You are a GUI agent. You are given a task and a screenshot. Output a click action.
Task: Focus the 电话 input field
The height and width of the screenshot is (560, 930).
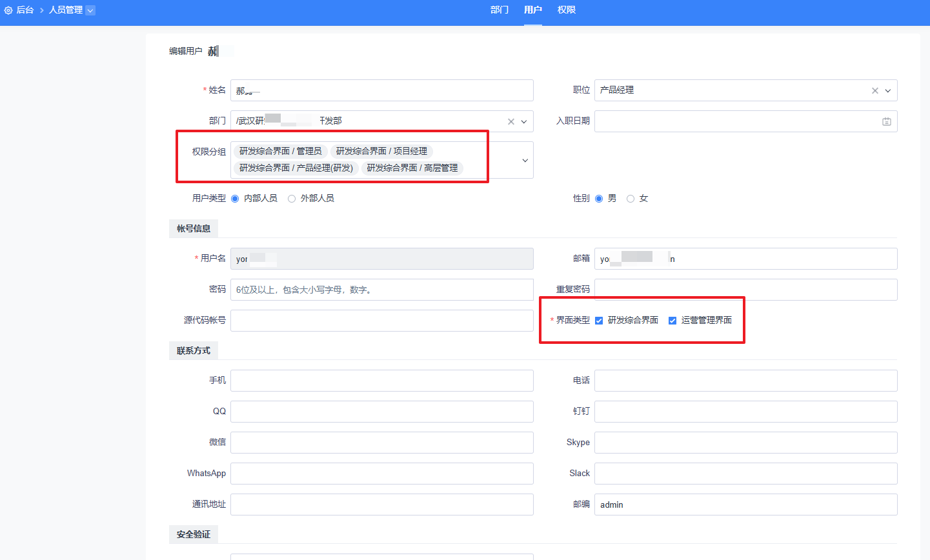click(x=746, y=381)
